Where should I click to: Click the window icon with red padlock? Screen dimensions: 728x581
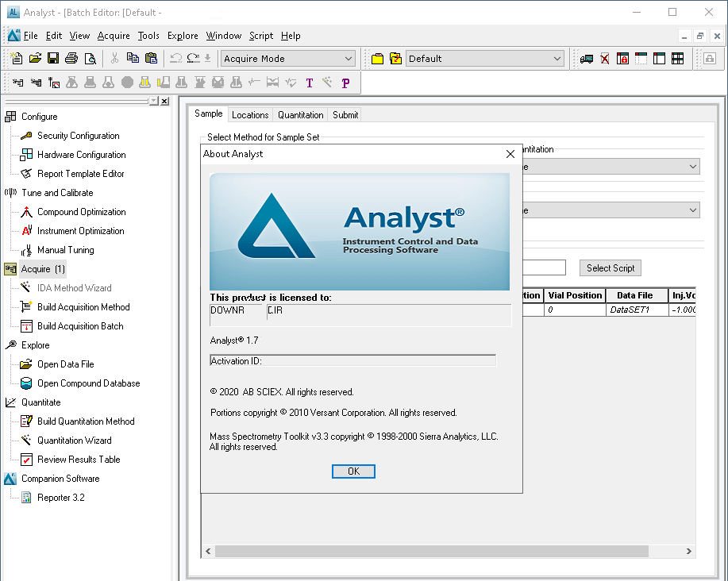click(622, 59)
